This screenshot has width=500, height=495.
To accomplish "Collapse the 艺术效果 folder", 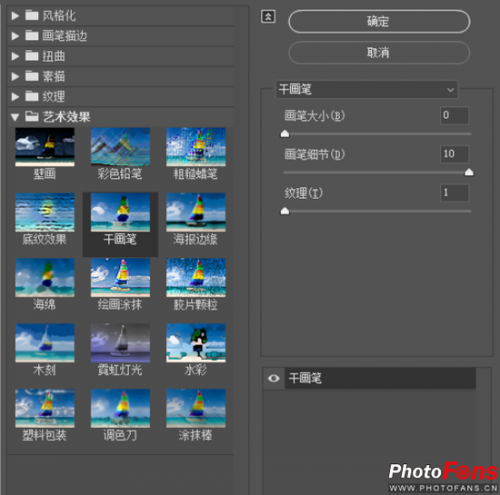I will 15,117.
